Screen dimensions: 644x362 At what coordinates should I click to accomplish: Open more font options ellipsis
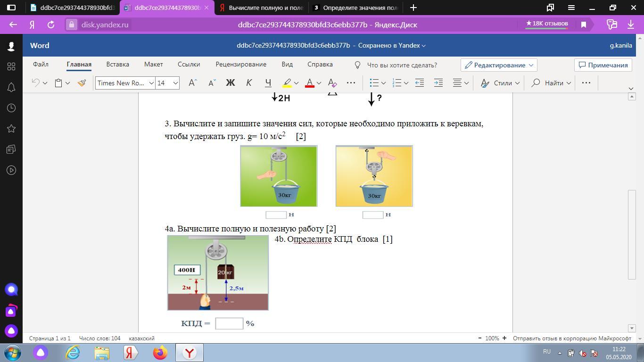click(351, 83)
